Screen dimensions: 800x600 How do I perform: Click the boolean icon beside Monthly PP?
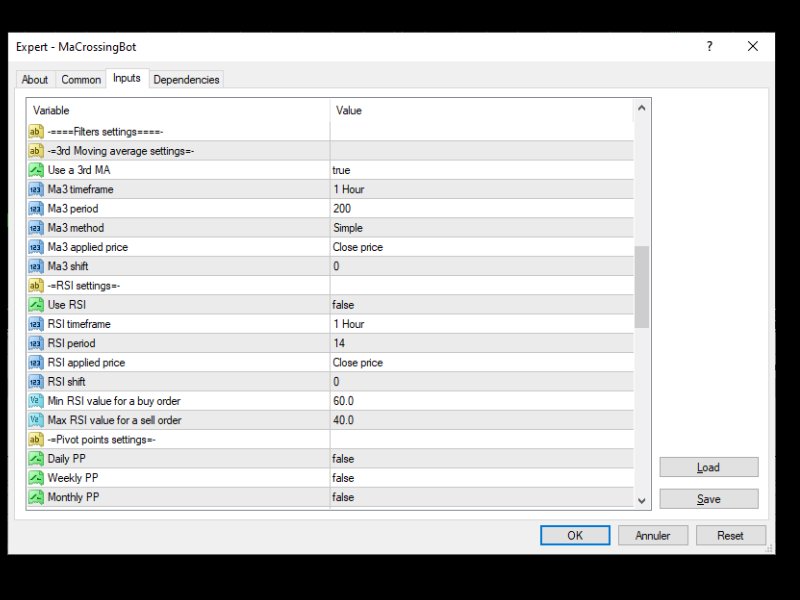point(36,497)
